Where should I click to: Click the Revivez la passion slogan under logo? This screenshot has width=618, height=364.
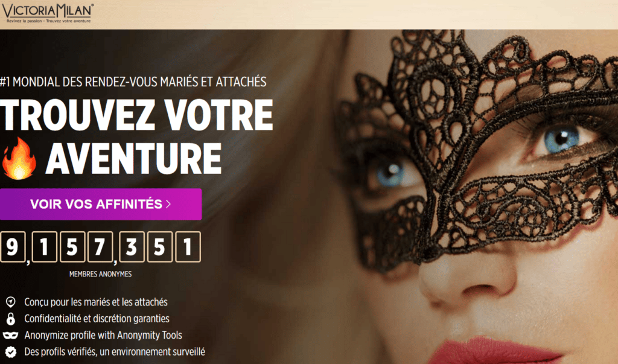tap(48, 21)
